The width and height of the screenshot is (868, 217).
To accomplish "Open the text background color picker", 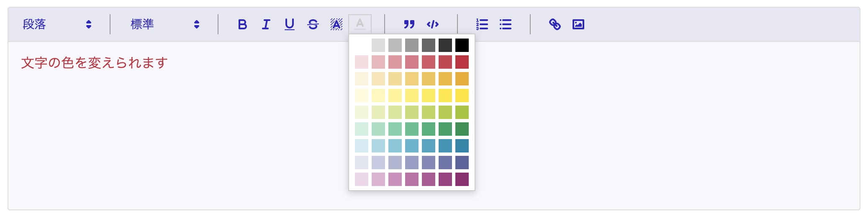I will 336,24.
